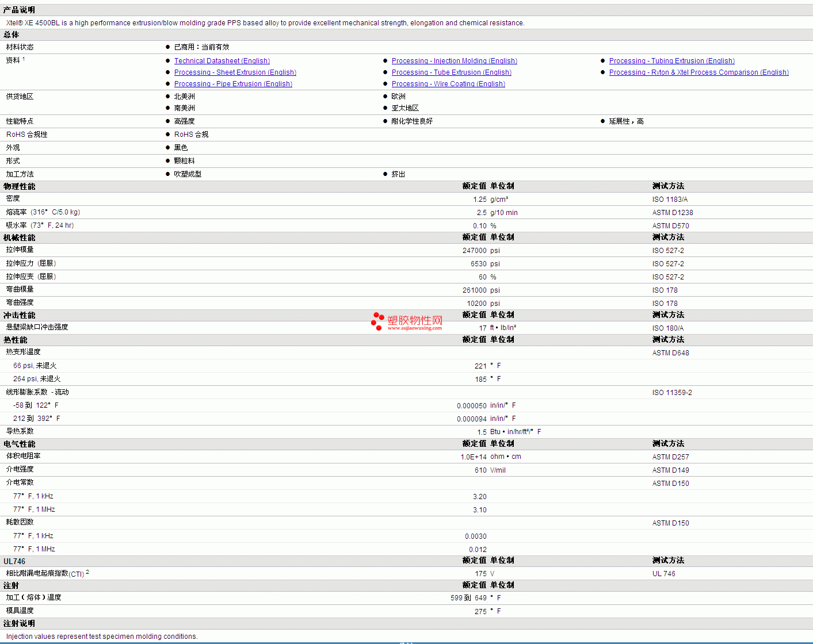Select the 'ISO 11359-2' test method
Screen dimensions: 813x644
pos(672,393)
